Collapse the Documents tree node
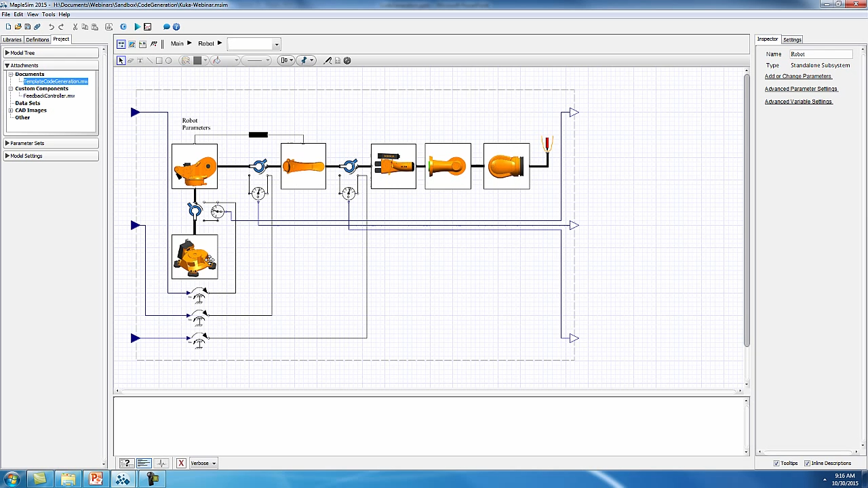 11,74
